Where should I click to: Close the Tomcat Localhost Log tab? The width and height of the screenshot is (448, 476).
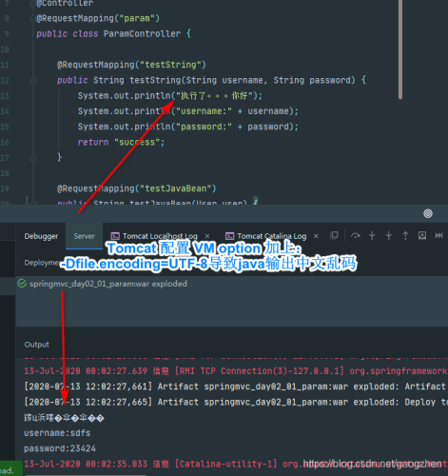click(207, 236)
